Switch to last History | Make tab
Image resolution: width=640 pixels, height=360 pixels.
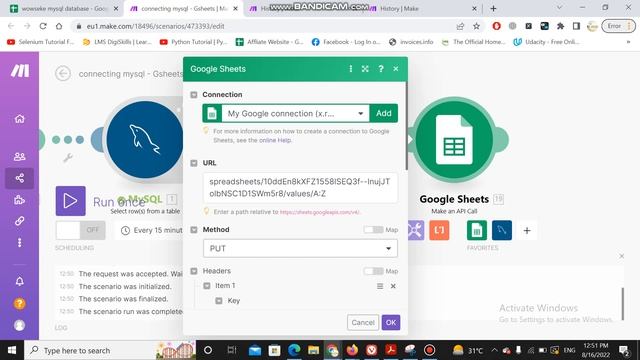tap(423, 8)
